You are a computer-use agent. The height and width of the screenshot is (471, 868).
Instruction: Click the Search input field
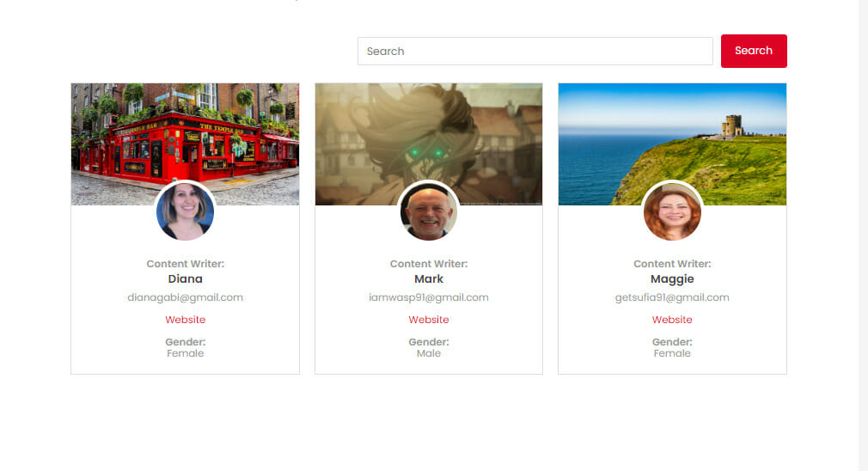(x=535, y=51)
